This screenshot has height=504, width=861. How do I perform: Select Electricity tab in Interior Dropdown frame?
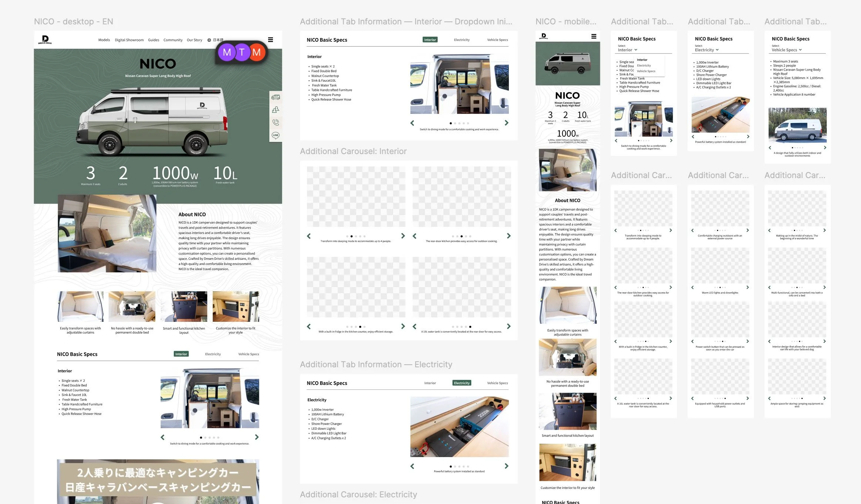[x=462, y=40]
